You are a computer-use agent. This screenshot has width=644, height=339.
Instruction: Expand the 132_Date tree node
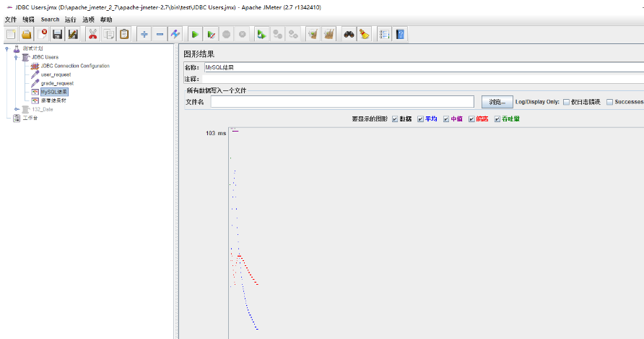pos(16,109)
